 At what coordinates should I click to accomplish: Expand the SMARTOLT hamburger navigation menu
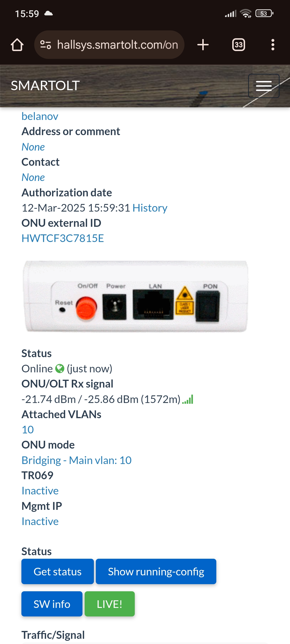263,86
